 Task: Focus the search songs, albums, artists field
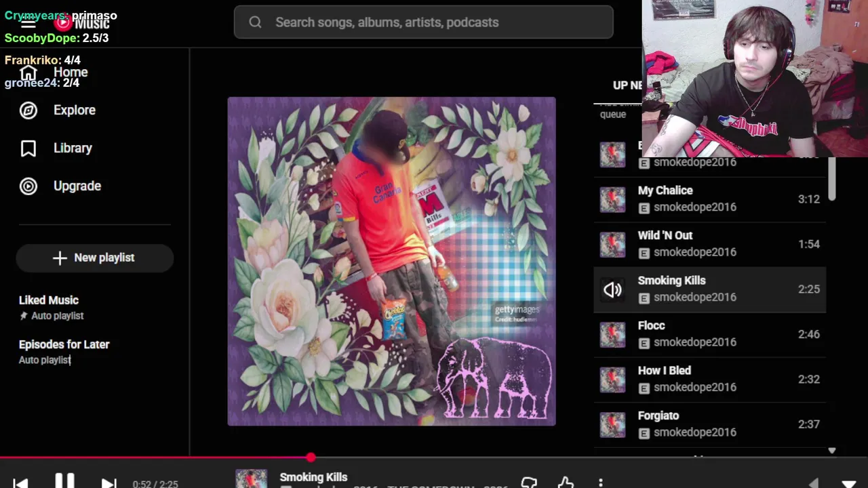click(424, 22)
